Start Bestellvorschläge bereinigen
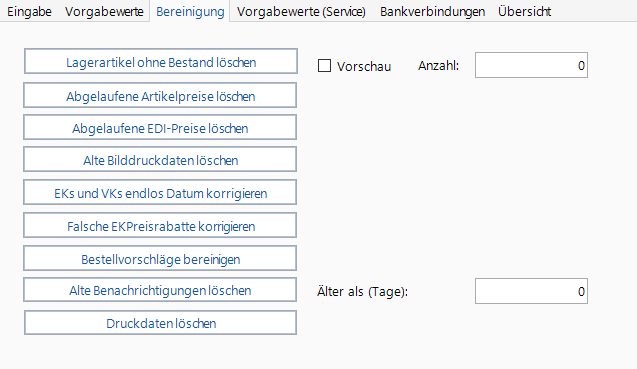The height and width of the screenshot is (369, 637). click(x=160, y=258)
